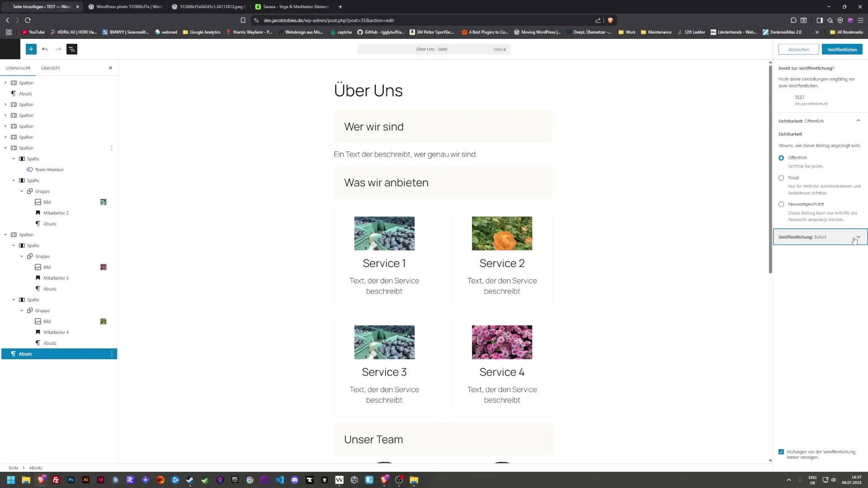Close the document overview list view panel
Viewport: 868px width, 488px height.
click(110, 68)
